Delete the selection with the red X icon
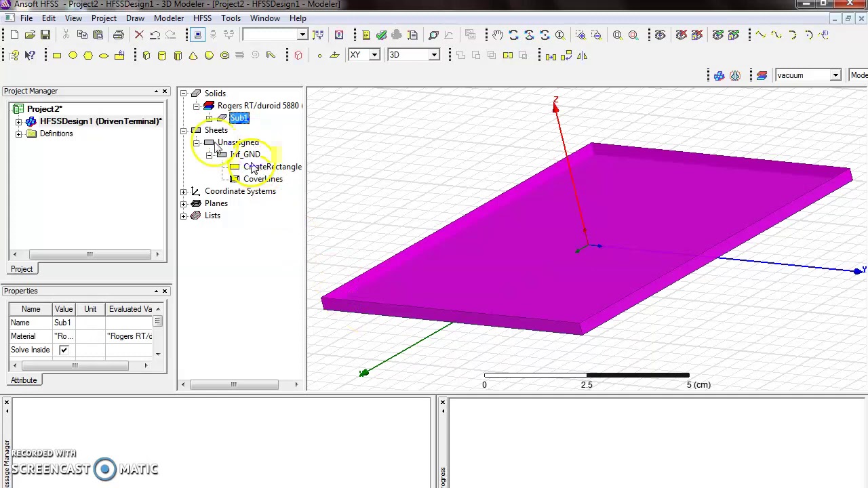 point(139,35)
